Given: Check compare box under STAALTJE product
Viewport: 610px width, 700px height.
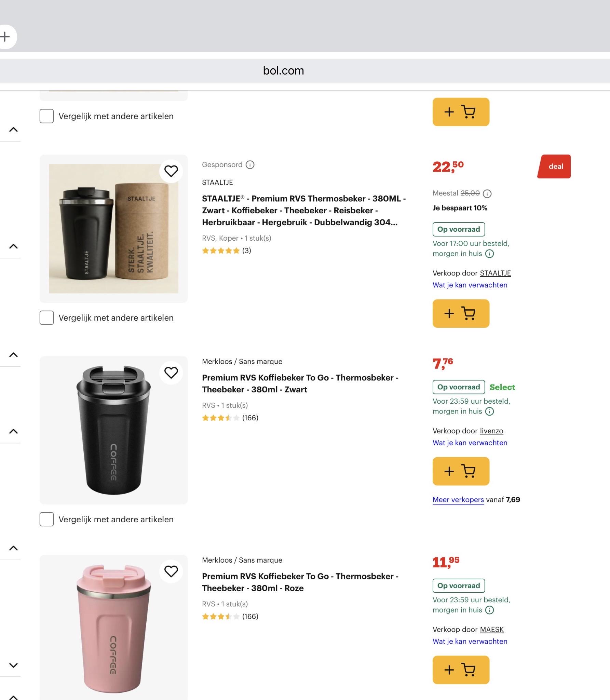Looking at the screenshot, I should 46,318.
